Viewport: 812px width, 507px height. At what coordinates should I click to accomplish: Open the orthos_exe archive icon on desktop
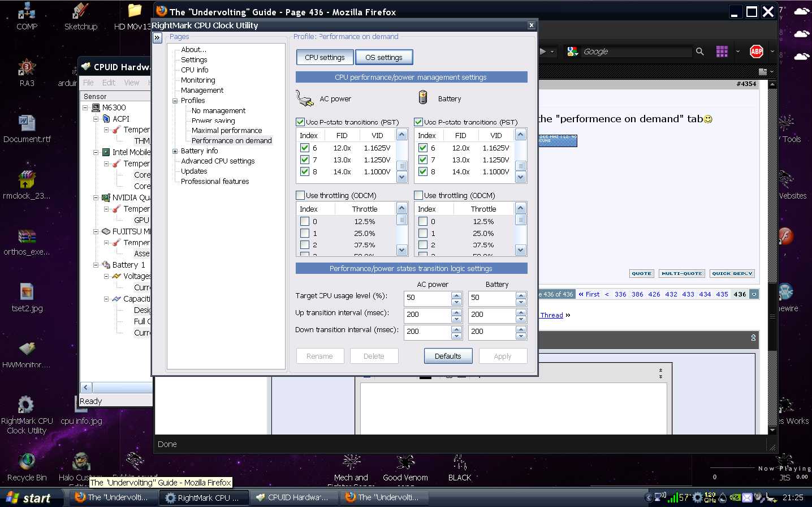click(x=27, y=237)
